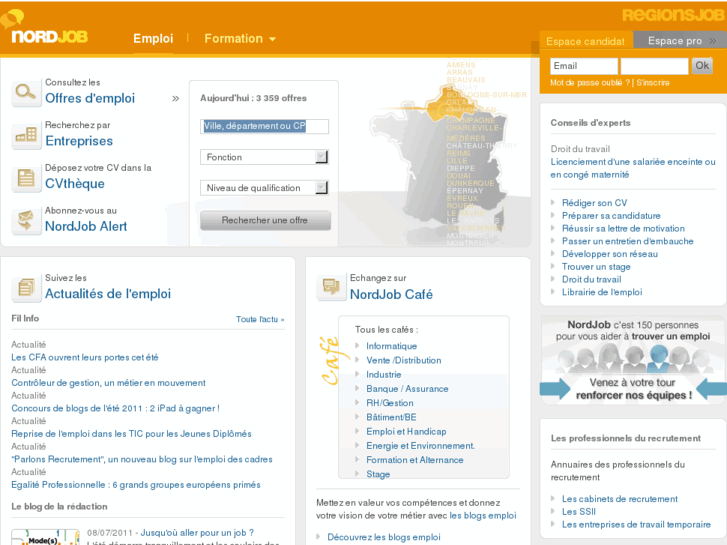Screen dimensions: 727x545
Task: Open the Stage café link
Action: [378, 474]
